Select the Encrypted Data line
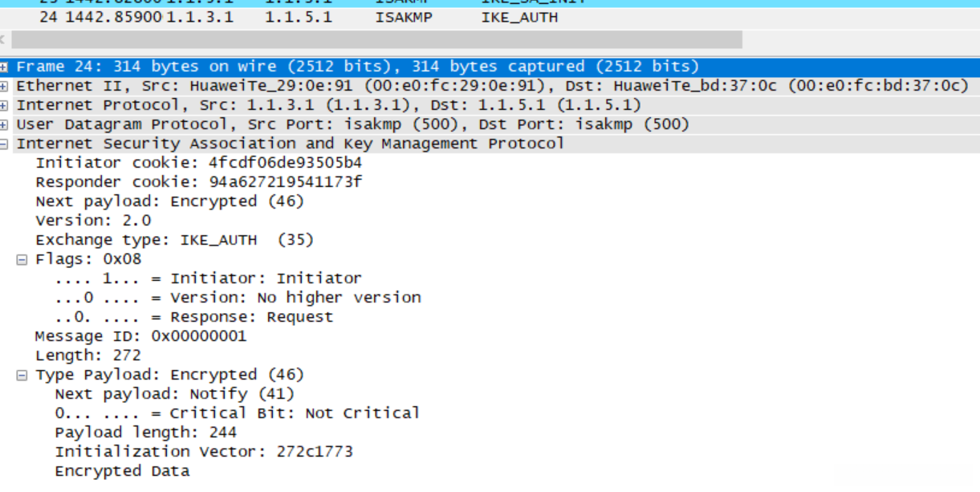 (122, 471)
